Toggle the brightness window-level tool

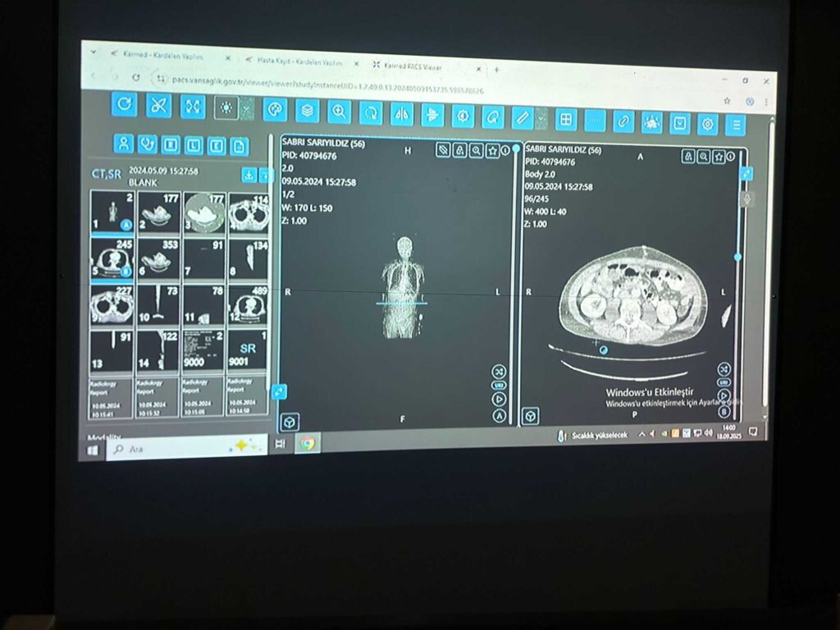point(226,107)
